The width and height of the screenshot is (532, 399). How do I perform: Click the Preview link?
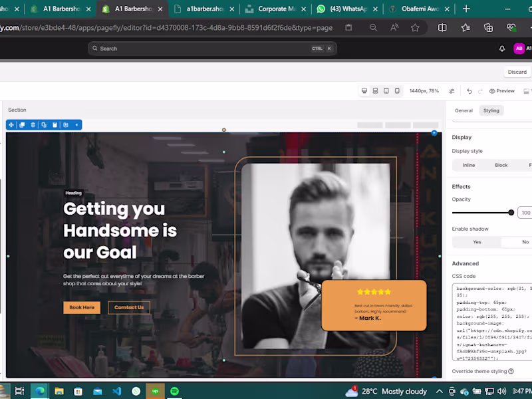click(502, 90)
